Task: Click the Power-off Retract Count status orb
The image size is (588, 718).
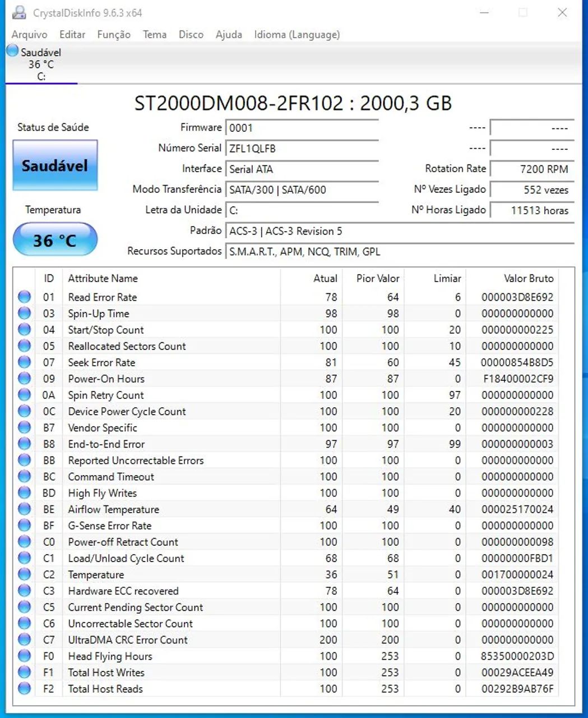Action: (x=25, y=541)
